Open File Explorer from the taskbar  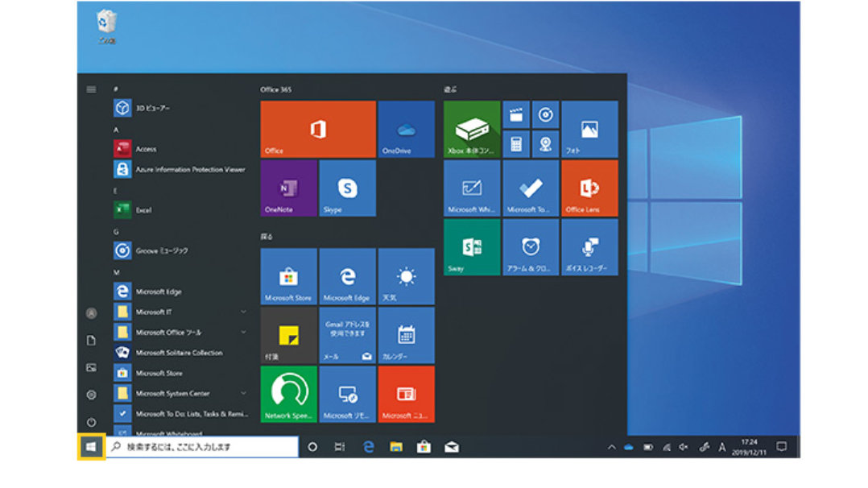pos(396,447)
